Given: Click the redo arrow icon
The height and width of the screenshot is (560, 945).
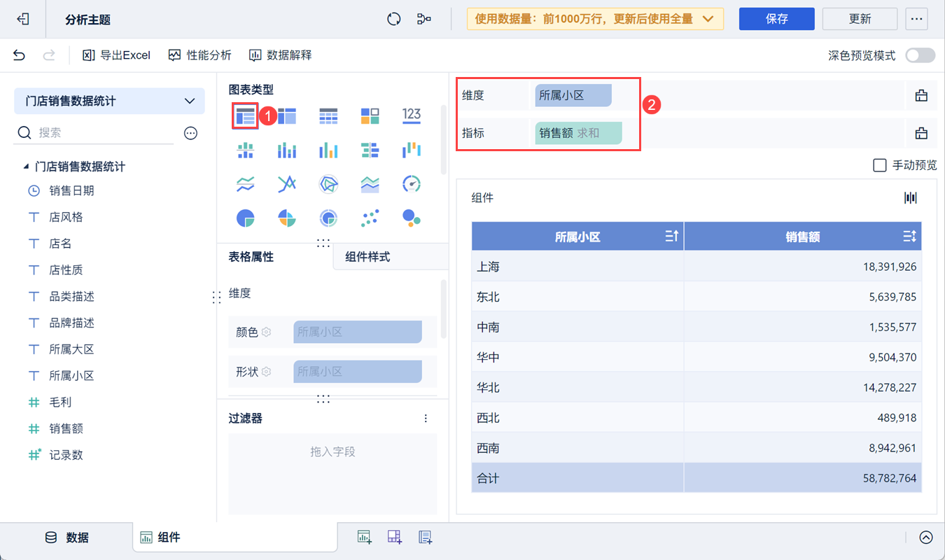Looking at the screenshot, I should 49,55.
